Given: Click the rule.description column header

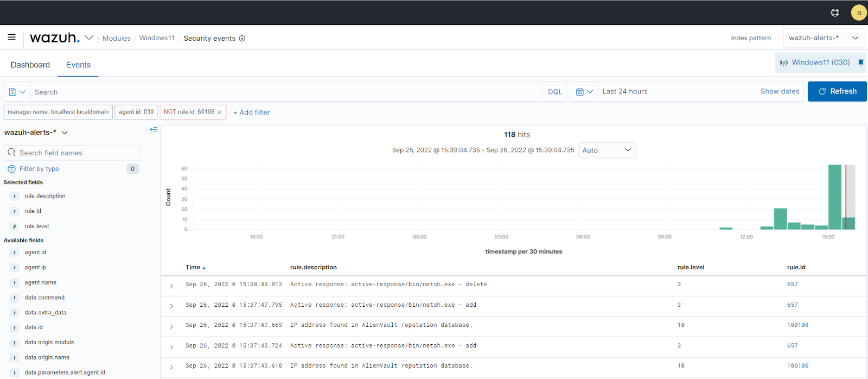Looking at the screenshot, I should (313, 267).
